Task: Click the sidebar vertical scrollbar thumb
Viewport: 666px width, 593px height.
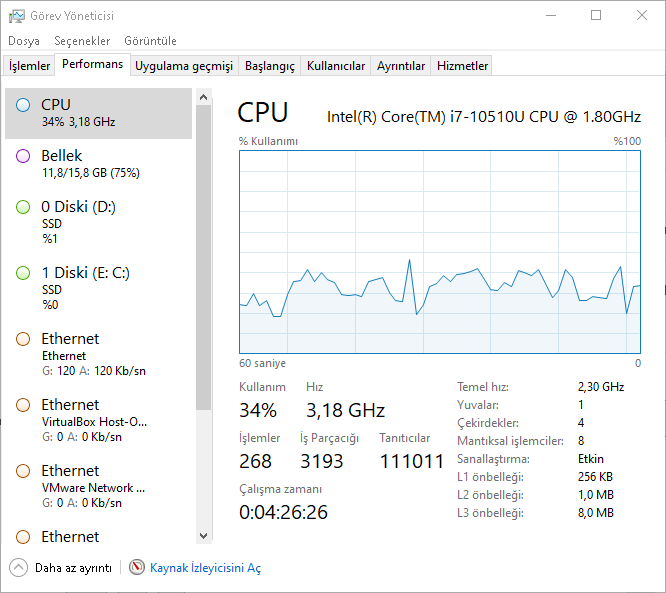Action: [203, 257]
